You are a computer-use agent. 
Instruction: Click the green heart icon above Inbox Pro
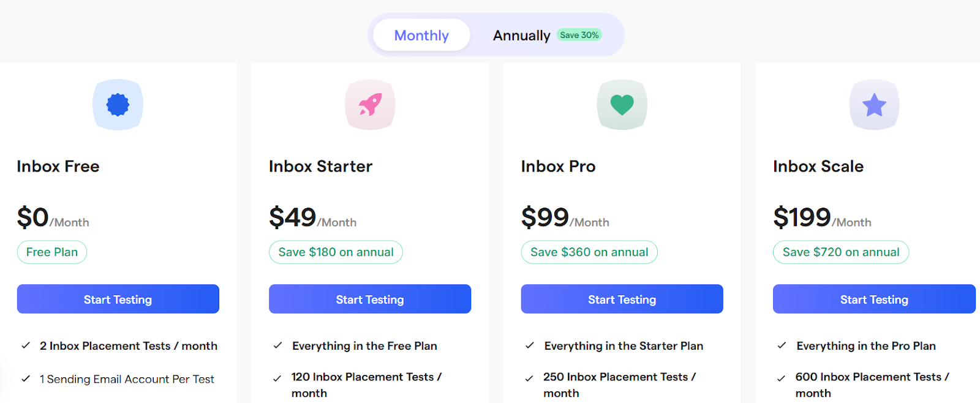pos(622,104)
